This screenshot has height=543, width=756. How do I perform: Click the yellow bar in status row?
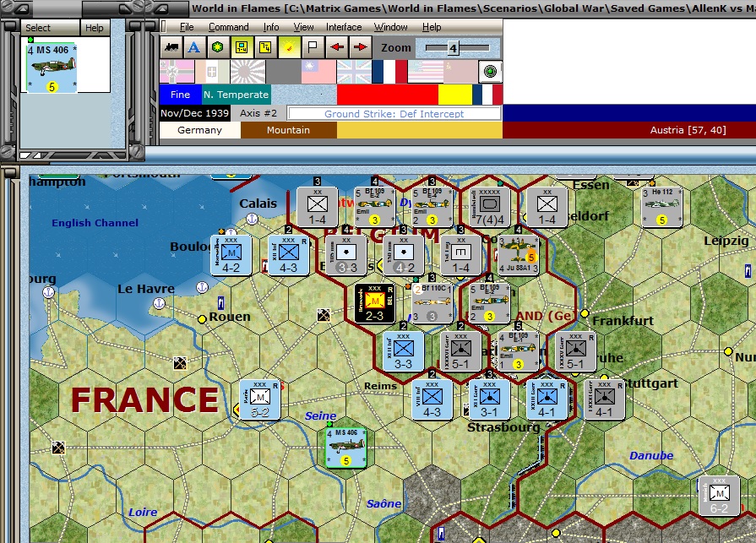point(454,95)
